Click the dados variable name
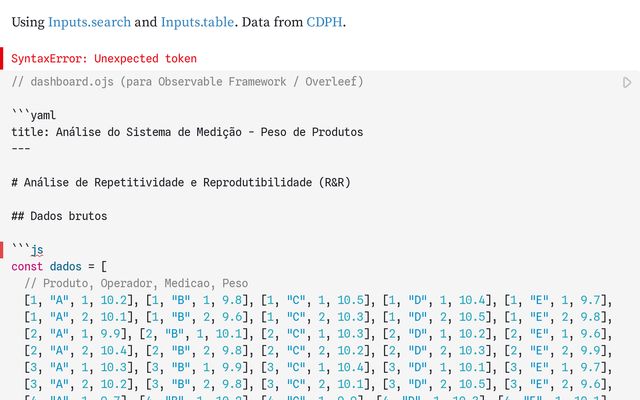The width and height of the screenshot is (640, 400). tap(66, 267)
